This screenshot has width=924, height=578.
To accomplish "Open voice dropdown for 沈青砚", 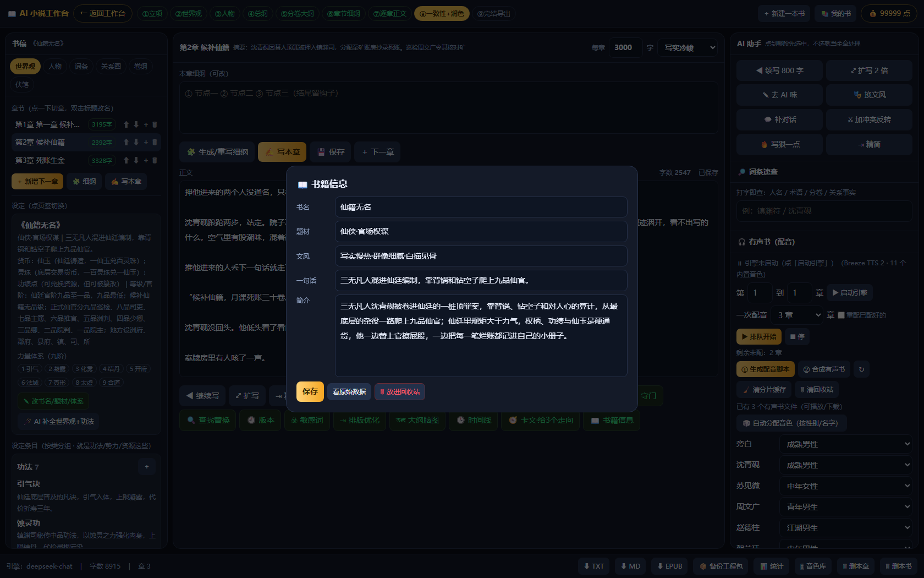I will click(846, 465).
